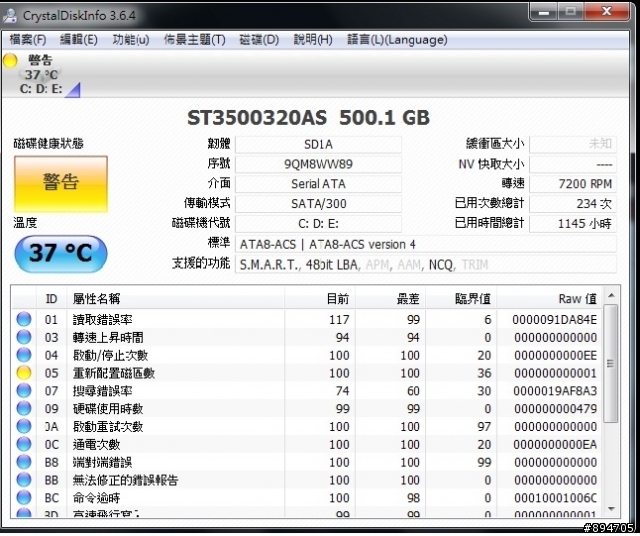The width and height of the screenshot is (640, 536).
Task: Click raw value 0000019AF8A3
Action: (555, 391)
